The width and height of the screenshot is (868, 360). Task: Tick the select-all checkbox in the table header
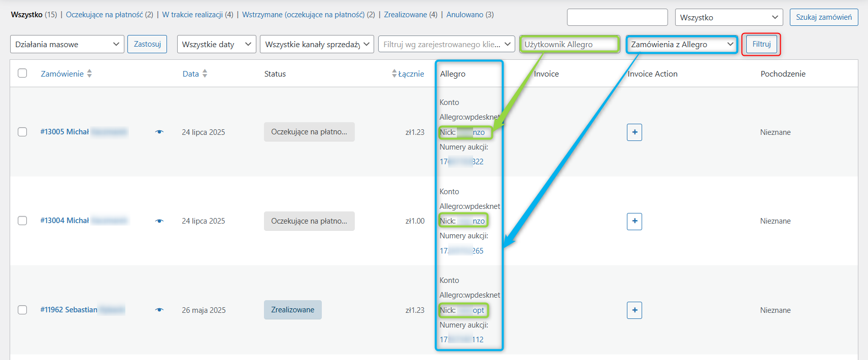coord(22,73)
